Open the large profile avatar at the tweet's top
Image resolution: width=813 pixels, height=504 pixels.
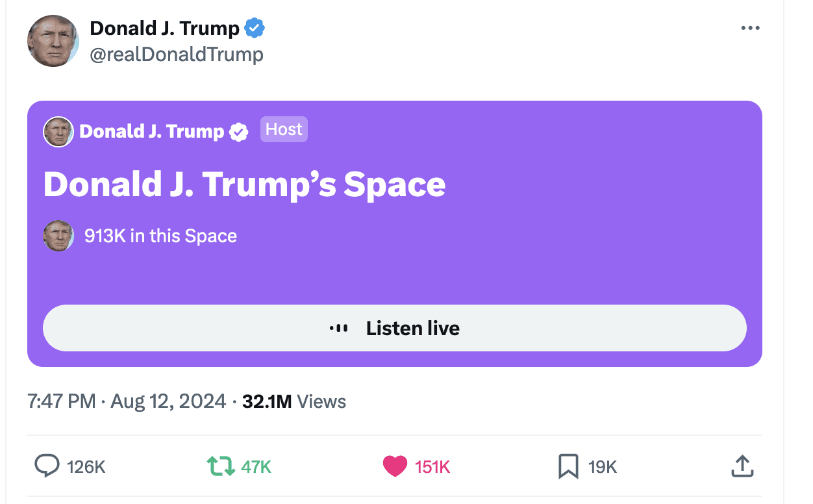coord(53,40)
